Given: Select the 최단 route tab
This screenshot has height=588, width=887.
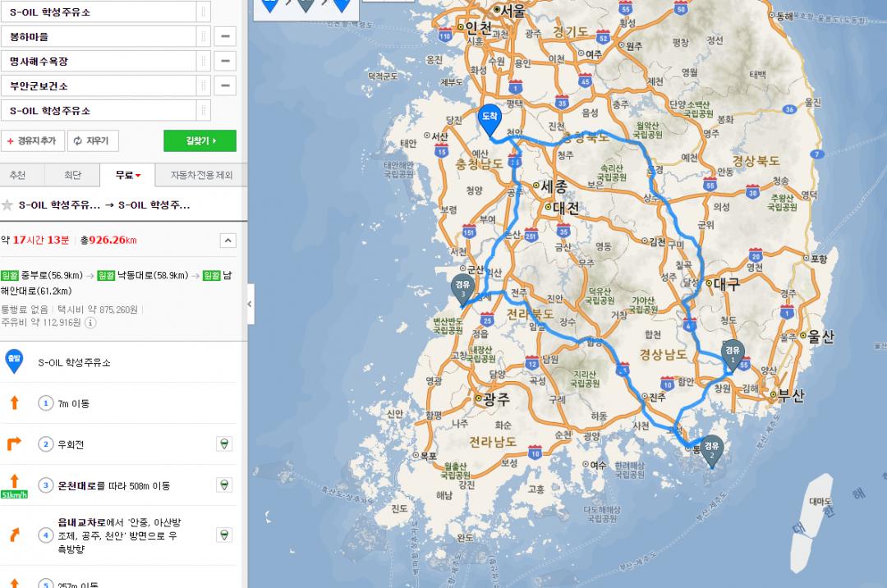Looking at the screenshot, I should click(x=72, y=175).
